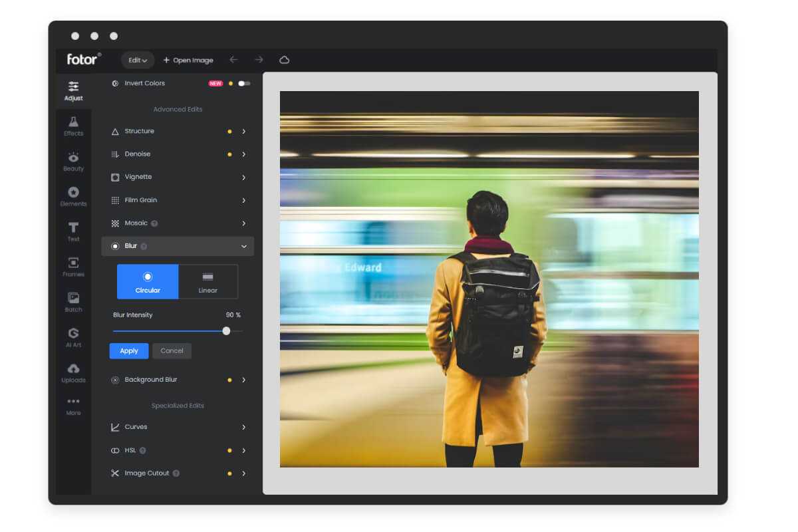The width and height of the screenshot is (798, 532).
Task: Select the Circular blur mode
Action: pos(148,281)
